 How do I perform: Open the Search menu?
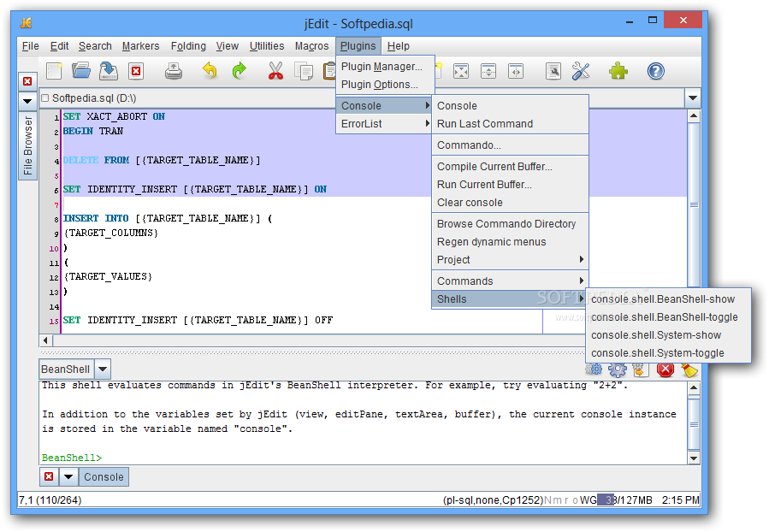pos(95,46)
